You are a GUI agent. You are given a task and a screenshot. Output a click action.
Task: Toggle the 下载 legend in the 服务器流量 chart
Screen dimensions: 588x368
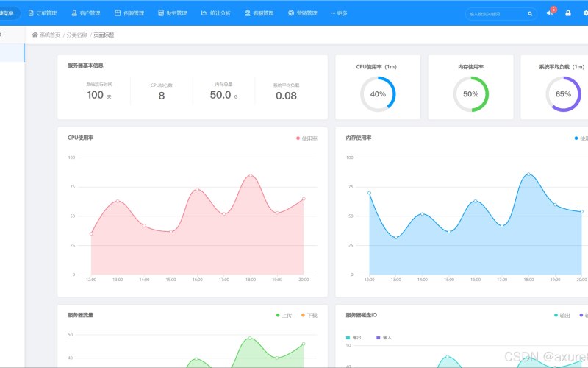[309, 316]
